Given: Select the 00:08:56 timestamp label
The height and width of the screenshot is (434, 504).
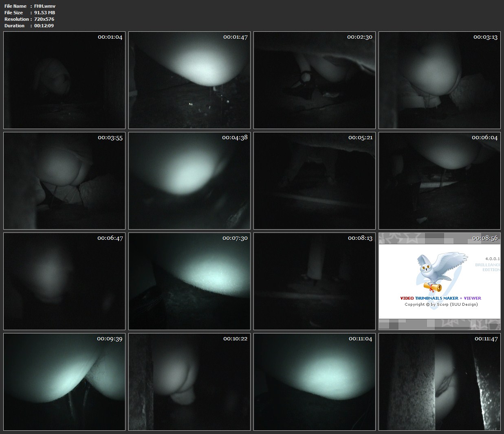Looking at the screenshot, I should pos(484,238).
